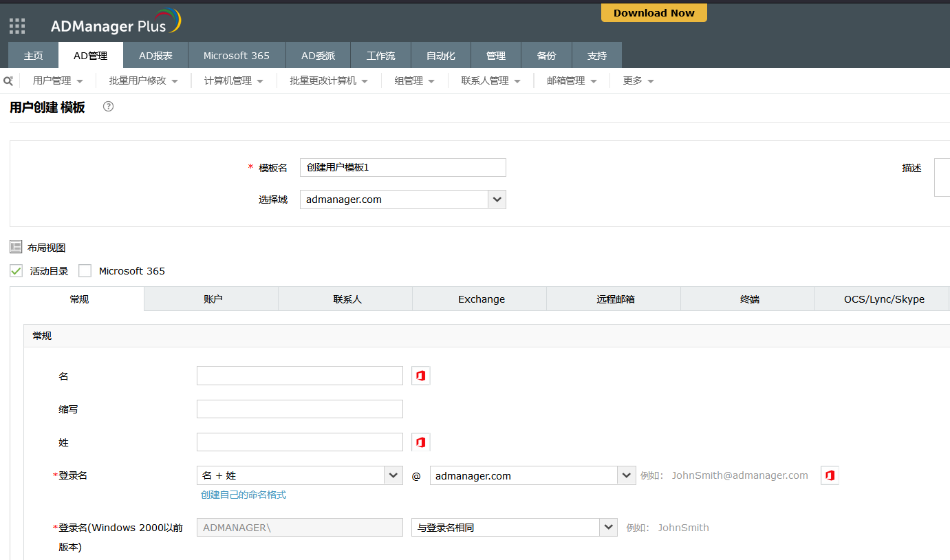Open the app grid launcher icon
This screenshot has width=950, height=560.
tap(17, 26)
